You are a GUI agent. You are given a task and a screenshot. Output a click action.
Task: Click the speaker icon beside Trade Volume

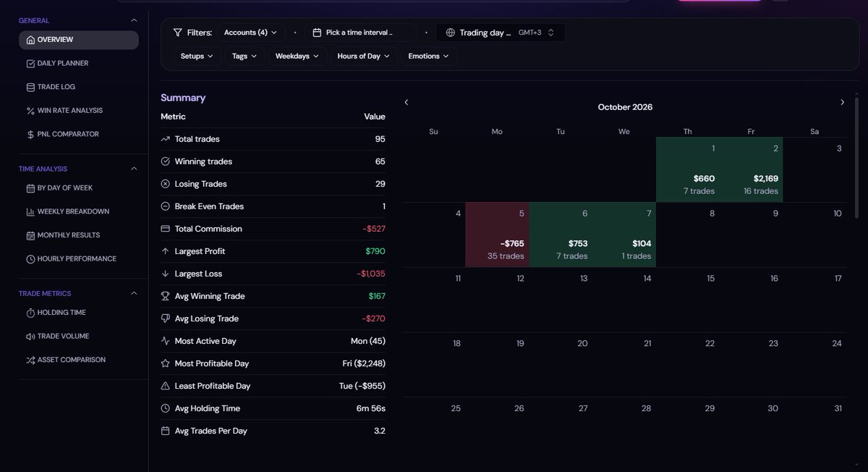pyautogui.click(x=30, y=336)
